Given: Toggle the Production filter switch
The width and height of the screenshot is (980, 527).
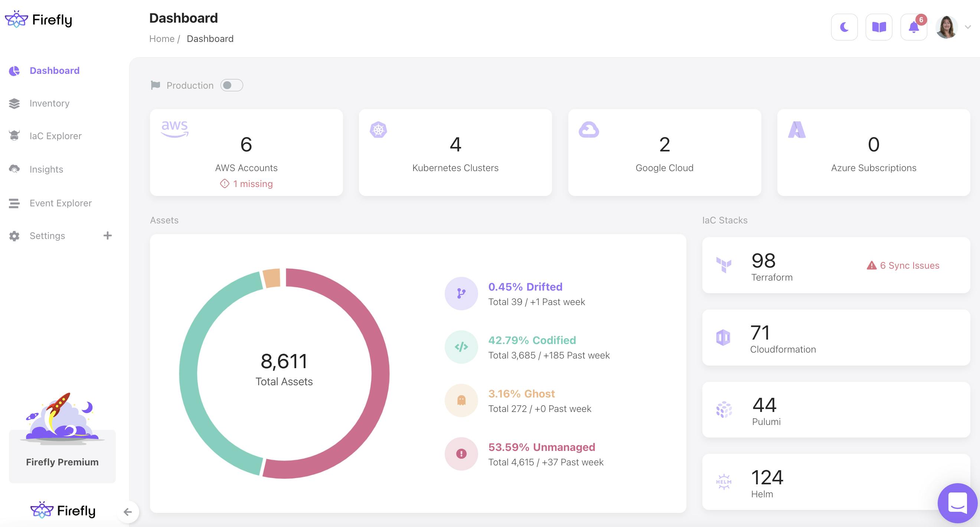Looking at the screenshot, I should [232, 85].
